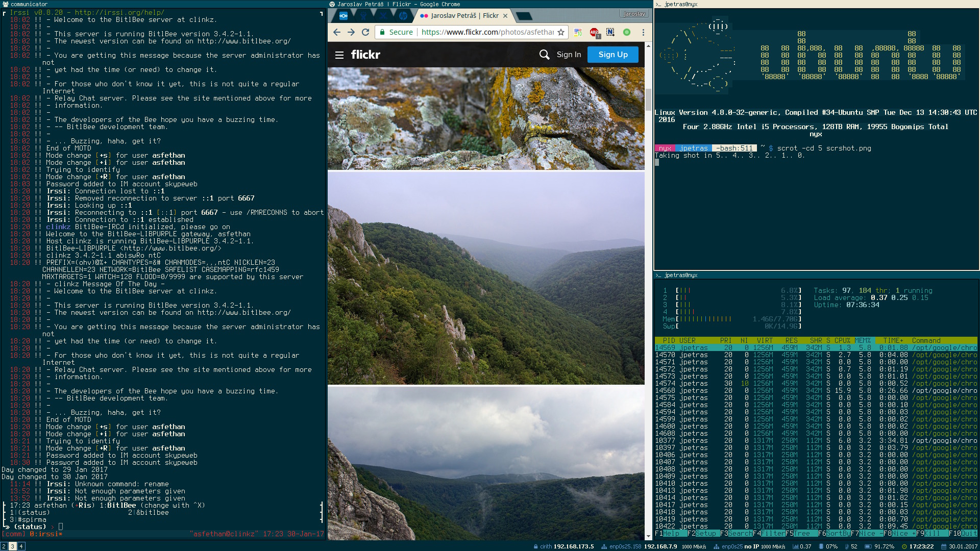Open Adblock Plus extension icon
The width and height of the screenshot is (980, 551).
(x=594, y=32)
